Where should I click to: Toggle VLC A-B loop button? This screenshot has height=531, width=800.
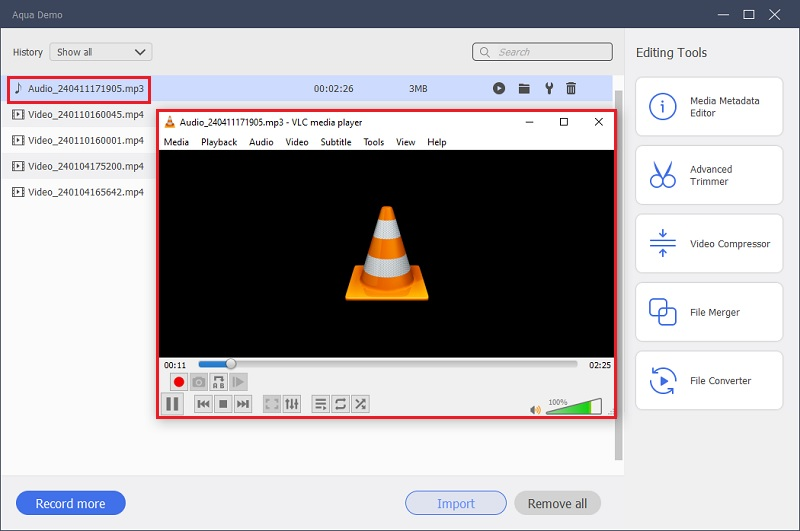[x=218, y=382]
